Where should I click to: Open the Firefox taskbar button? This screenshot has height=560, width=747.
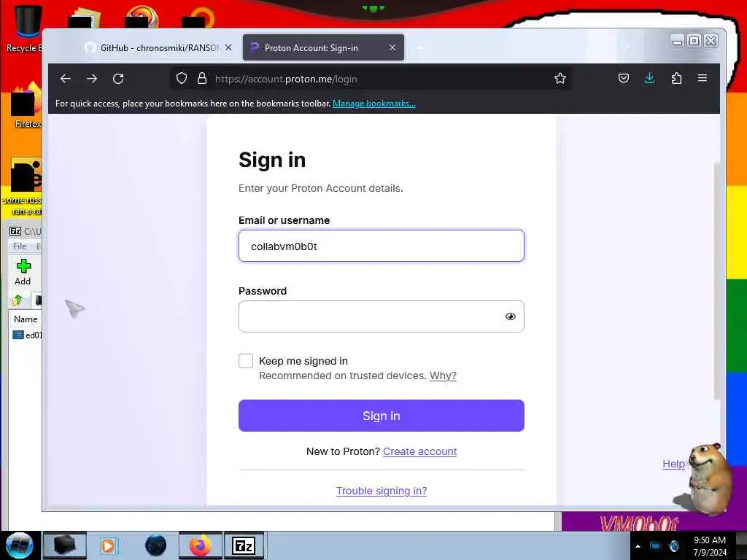pyautogui.click(x=201, y=545)
